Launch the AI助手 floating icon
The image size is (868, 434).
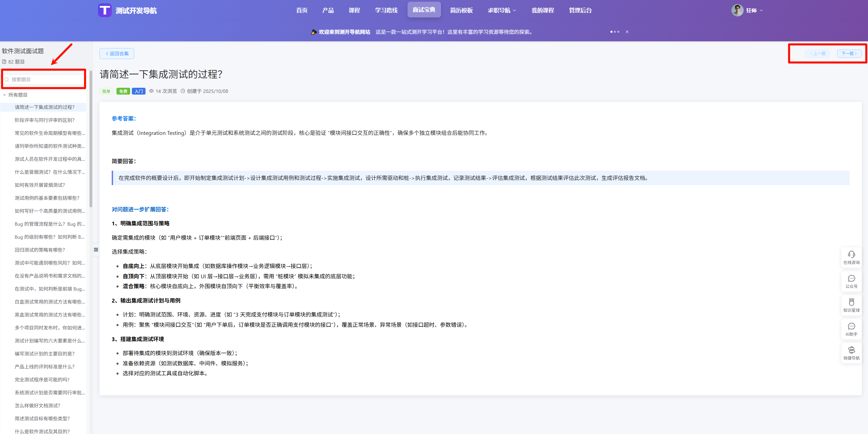[851, 326]
